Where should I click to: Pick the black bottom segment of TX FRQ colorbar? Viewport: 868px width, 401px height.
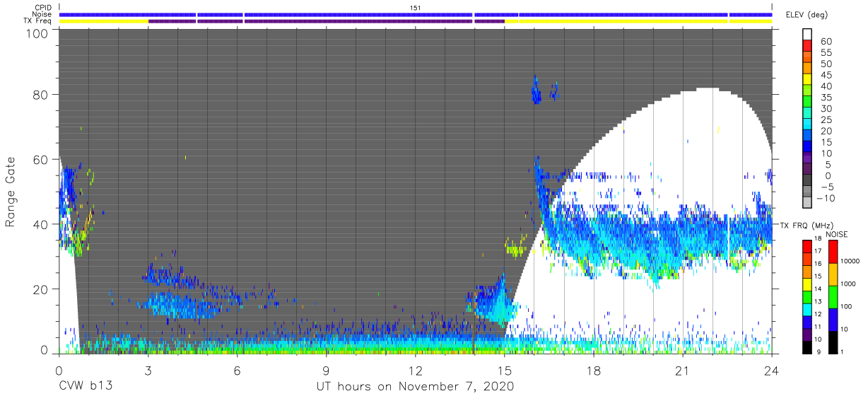click(808, 346)
